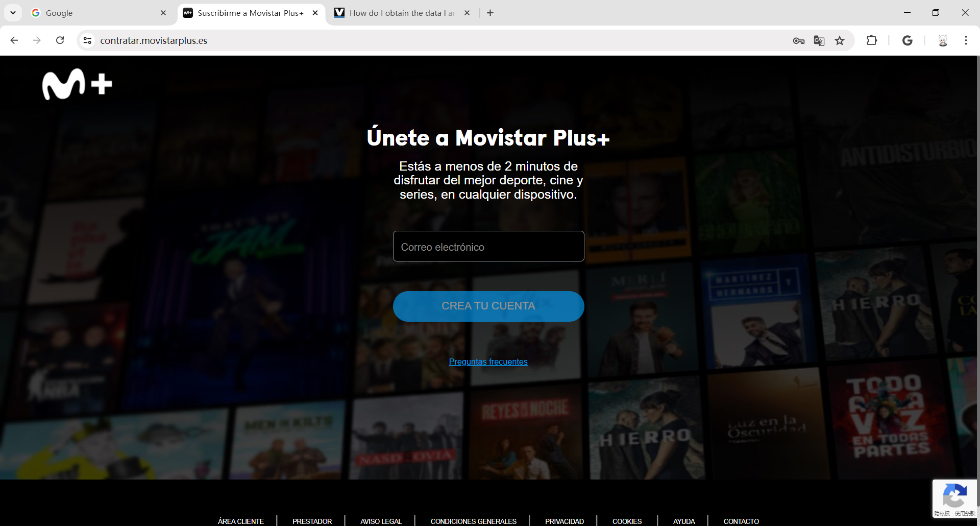Switch to the Suscribirme a Movistar Plus+ tab
Screen dimensions: 980x526
[x=251, y=13]
